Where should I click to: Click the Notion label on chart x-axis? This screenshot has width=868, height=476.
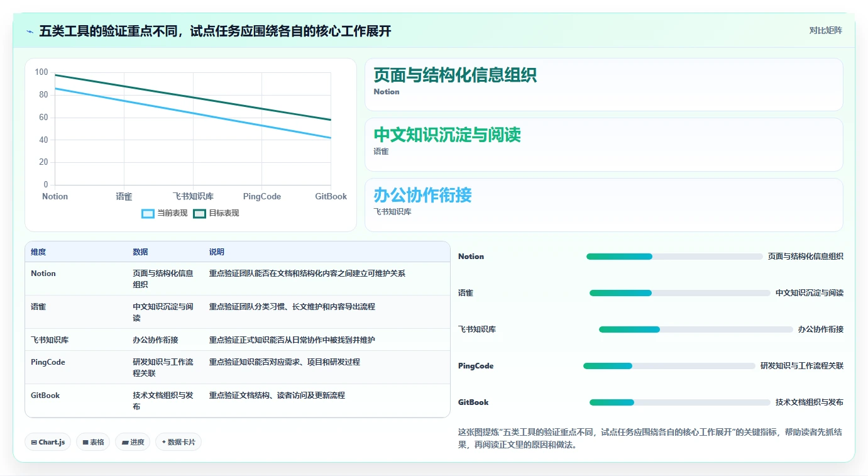point(55,196)
